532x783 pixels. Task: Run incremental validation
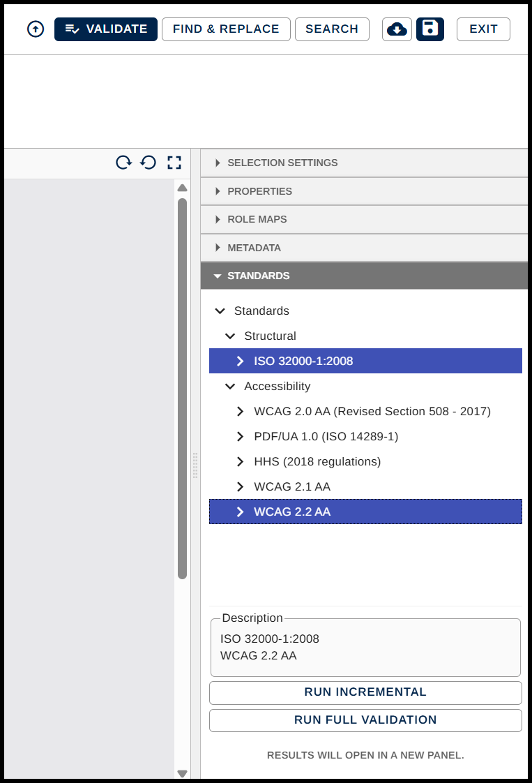(x=365, y=692)
